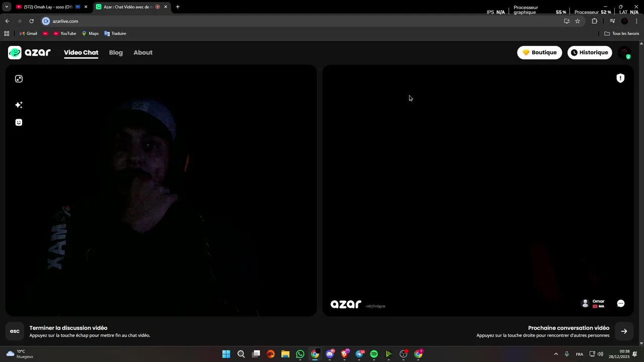
Task: Open the Chrome apps grid shortcut
Action: click(x=7, y=34)
